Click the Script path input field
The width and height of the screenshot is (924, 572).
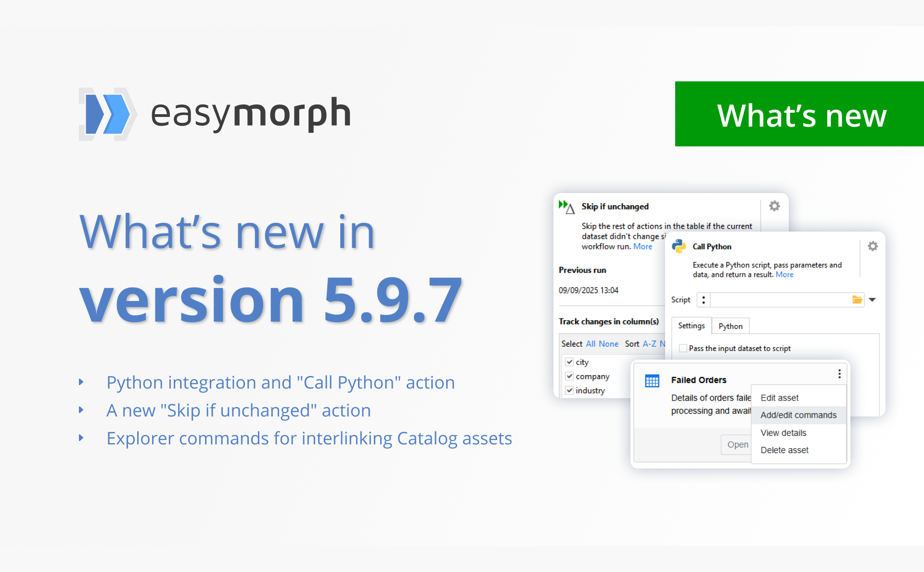[781, 299]
